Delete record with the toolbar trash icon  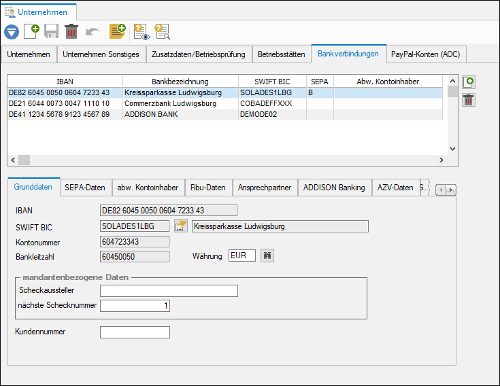click(x=71, y=32)
